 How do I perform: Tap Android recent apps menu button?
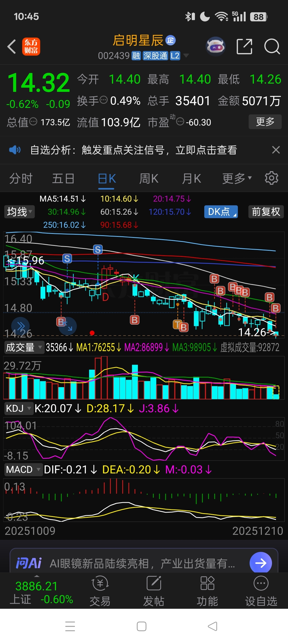pyautogui.click(x=70, y=626)
